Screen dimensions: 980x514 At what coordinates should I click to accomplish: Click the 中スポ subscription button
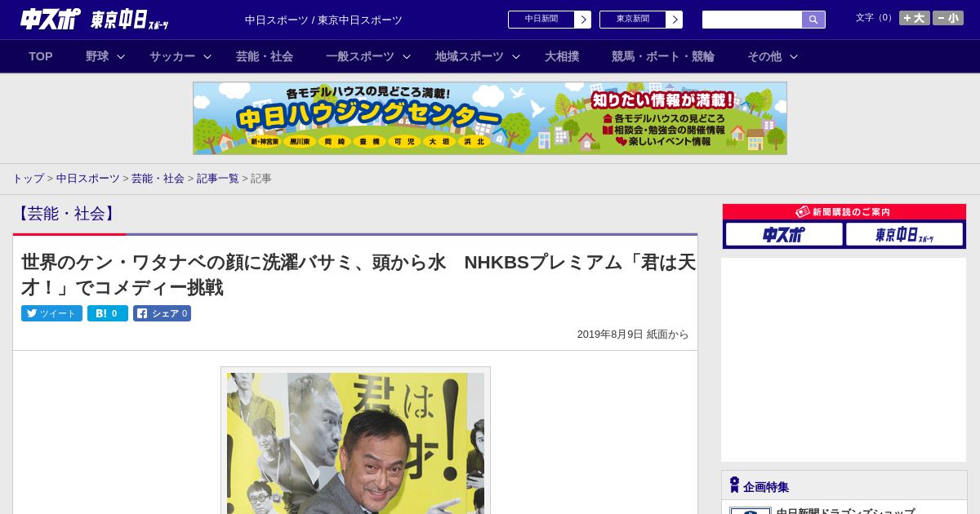784,235
